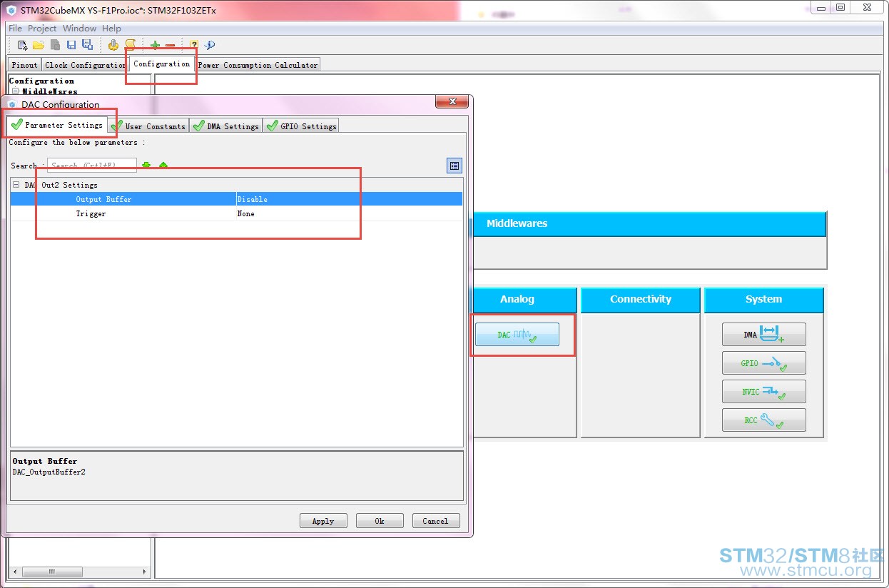
Task: Click the Cancel button
Action: (436, 521)
